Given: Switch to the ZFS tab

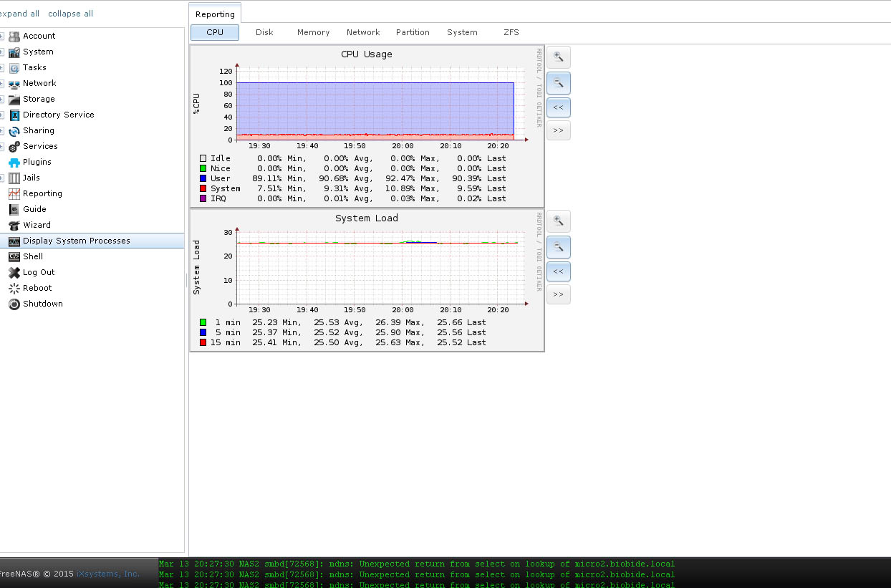Looking at the screenshot, I should click(511, 32).
